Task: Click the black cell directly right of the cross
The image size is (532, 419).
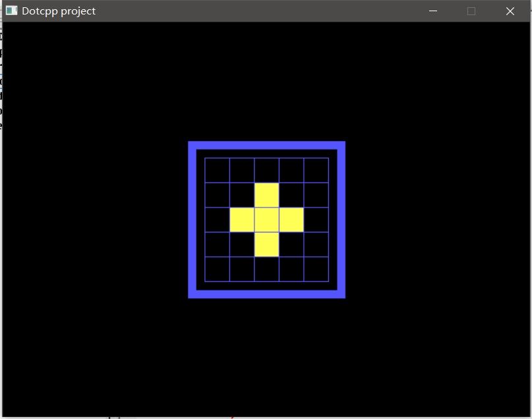Action: pyautogui.click(x=316, y=219)
